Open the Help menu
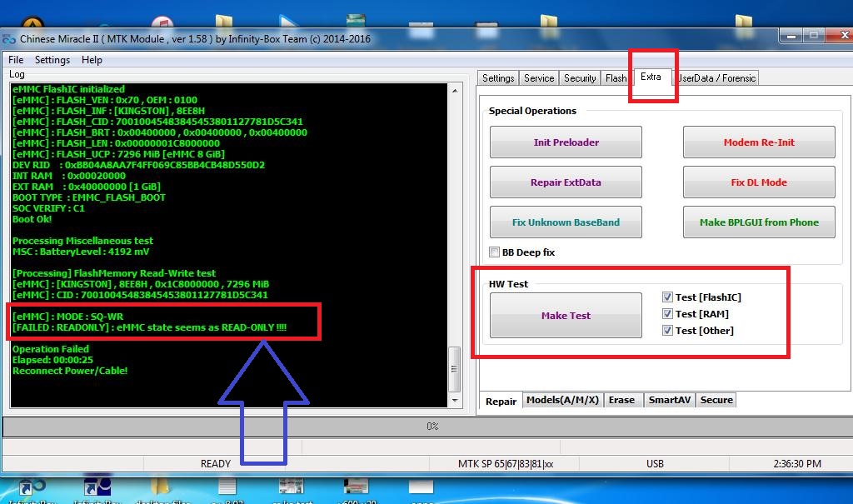The height and width of the screenshot is (504, 853). [x=92, y=60]
